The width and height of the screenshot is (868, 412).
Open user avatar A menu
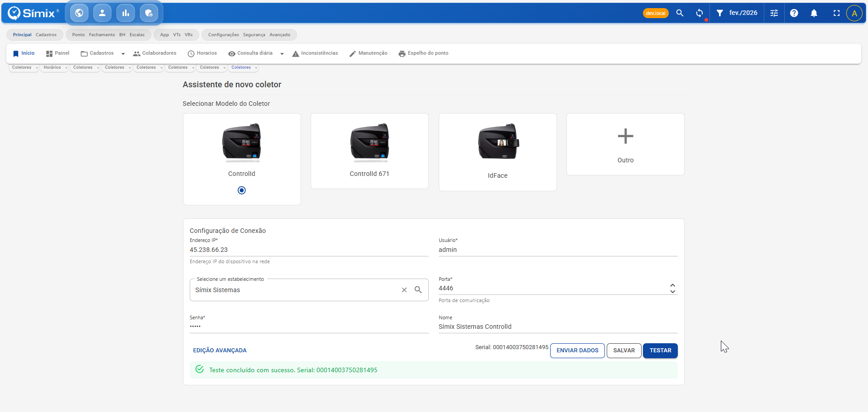[854, 13]
